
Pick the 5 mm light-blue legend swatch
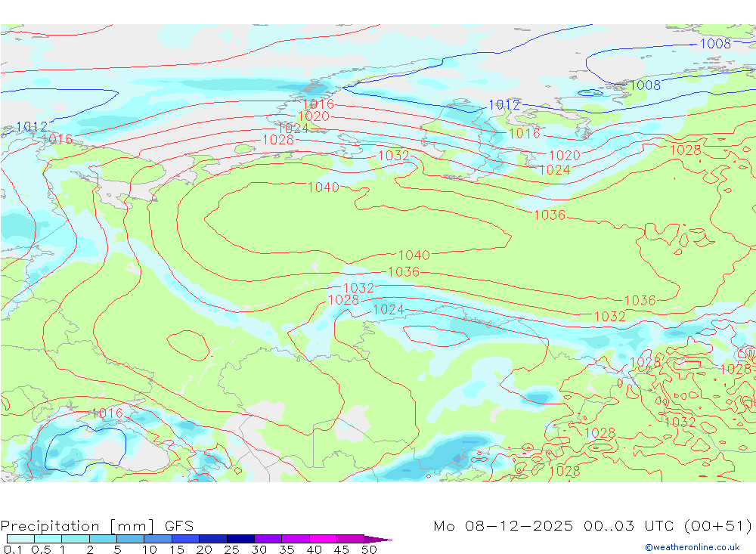coord(130,539)
